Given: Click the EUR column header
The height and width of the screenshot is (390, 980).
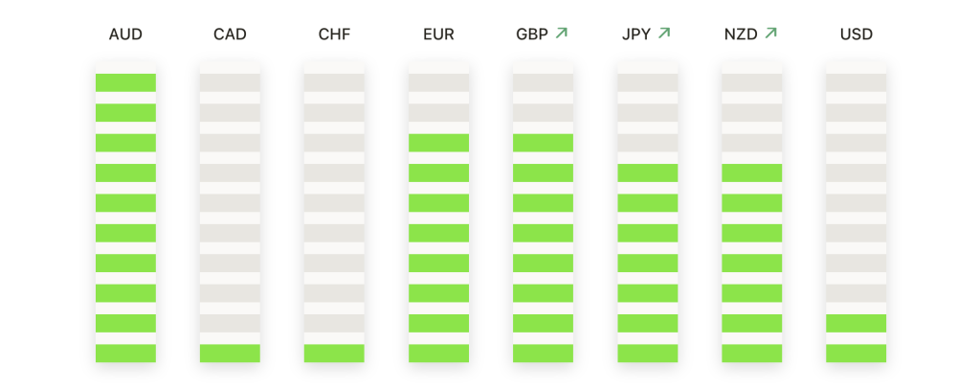Looking at the screenshot, I should (x=438, y=34).
